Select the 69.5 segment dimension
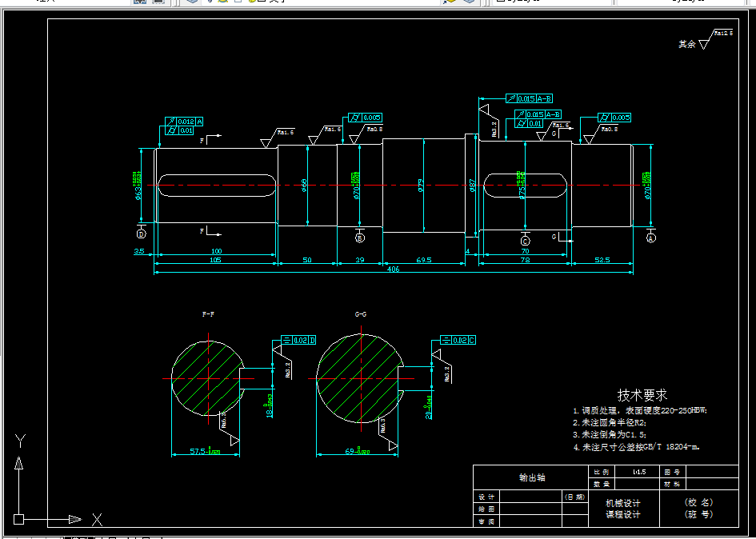The image size is (756, 539). coord(424,261)
